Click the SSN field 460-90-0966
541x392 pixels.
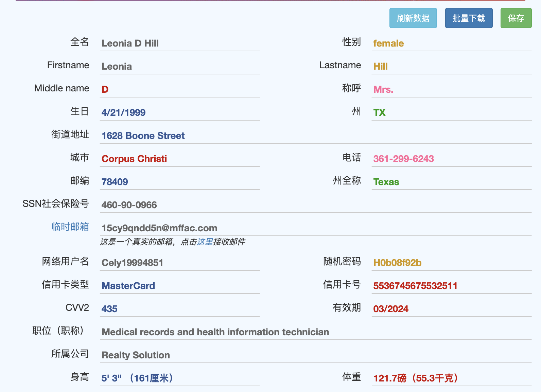click(x=316, y=205)
